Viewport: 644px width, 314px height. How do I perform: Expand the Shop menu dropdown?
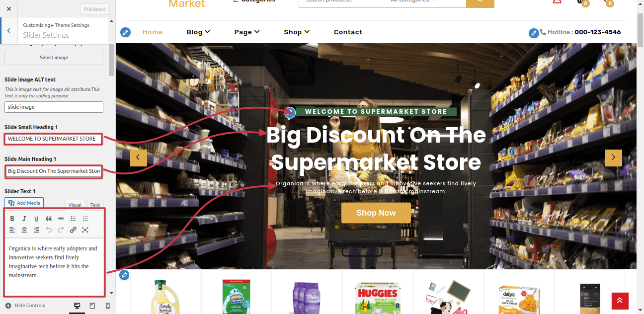tap(297, 32)
